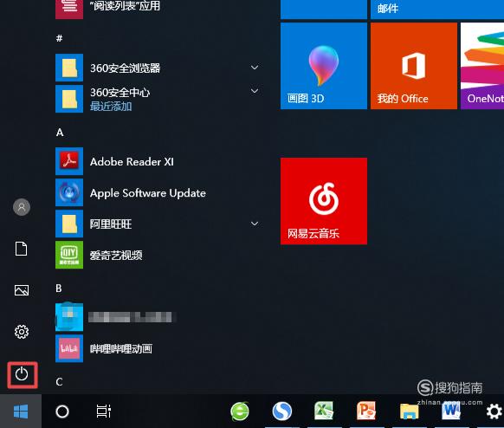Open the "阅读列表"应用 icon
The width and height of the screenshot is (504, 428).
[x=69, y=10]
